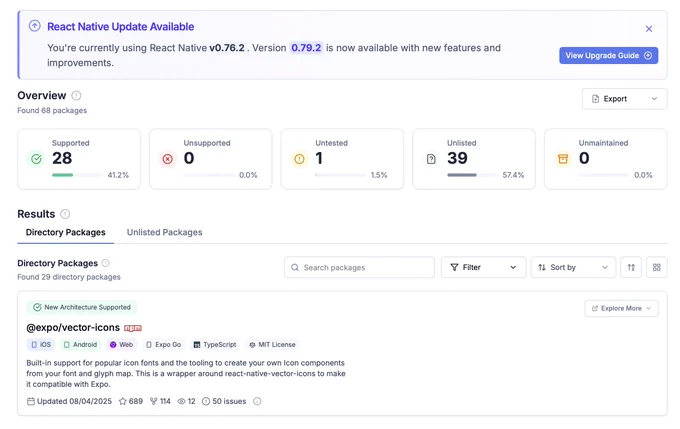
Task: Click the red Unsupported cross icon
Action: pyautogui.click(x=167, y=159)
